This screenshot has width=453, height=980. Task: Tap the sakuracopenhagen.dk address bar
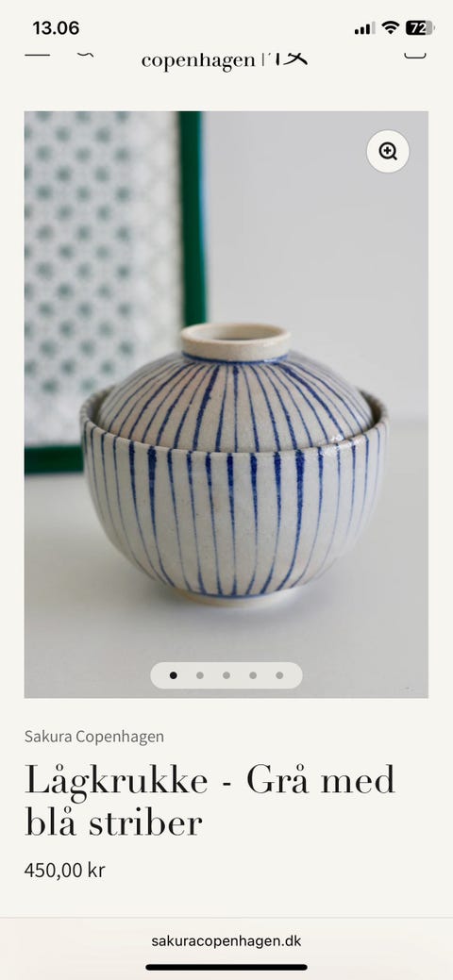point(226,940)
